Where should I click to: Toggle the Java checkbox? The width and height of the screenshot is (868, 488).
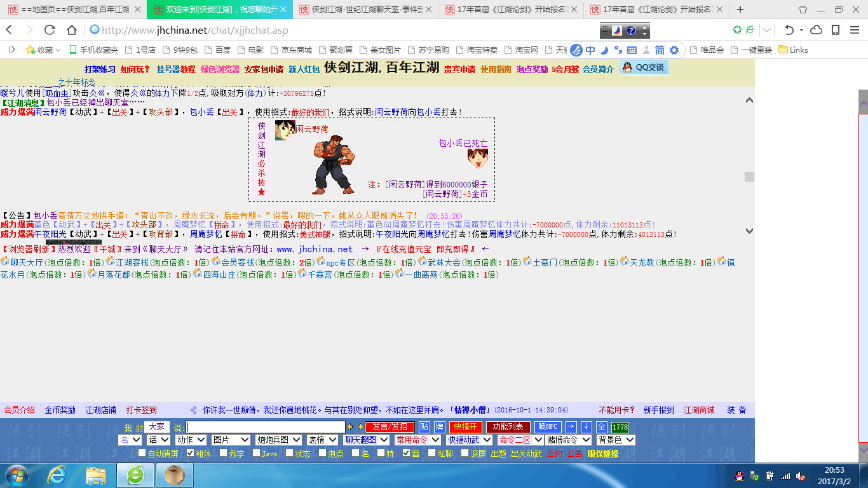click(x=257, y=453)
